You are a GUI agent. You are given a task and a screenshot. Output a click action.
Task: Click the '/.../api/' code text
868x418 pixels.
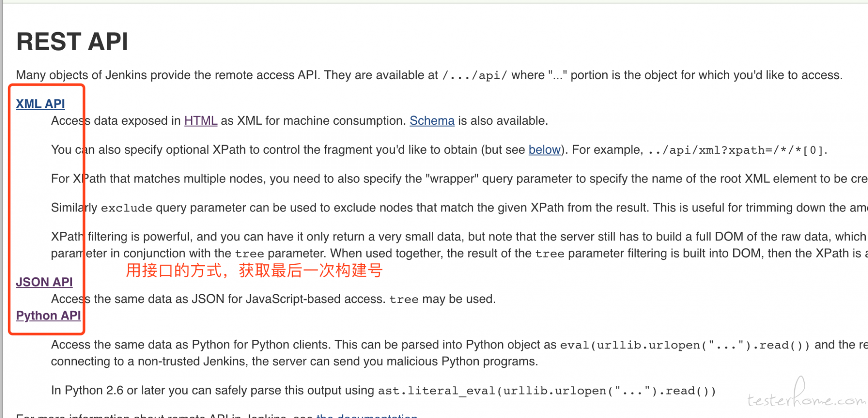(475, 75)
